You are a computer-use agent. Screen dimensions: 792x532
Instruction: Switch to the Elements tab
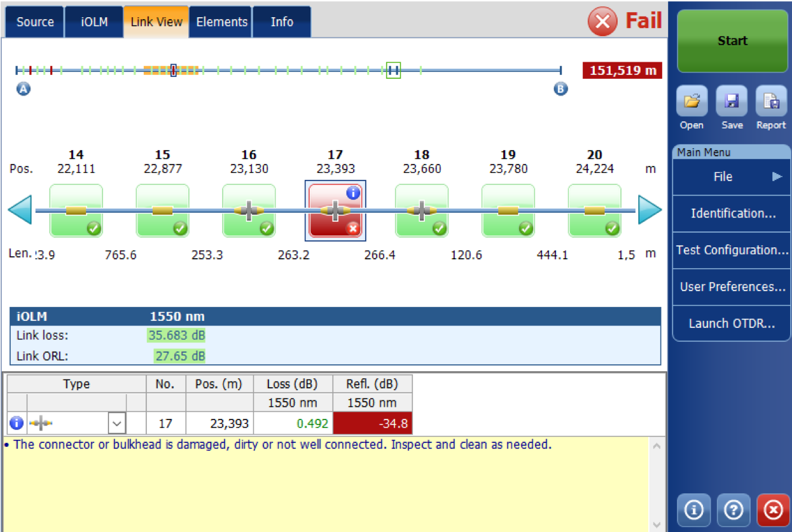click(x=221, y=22)
